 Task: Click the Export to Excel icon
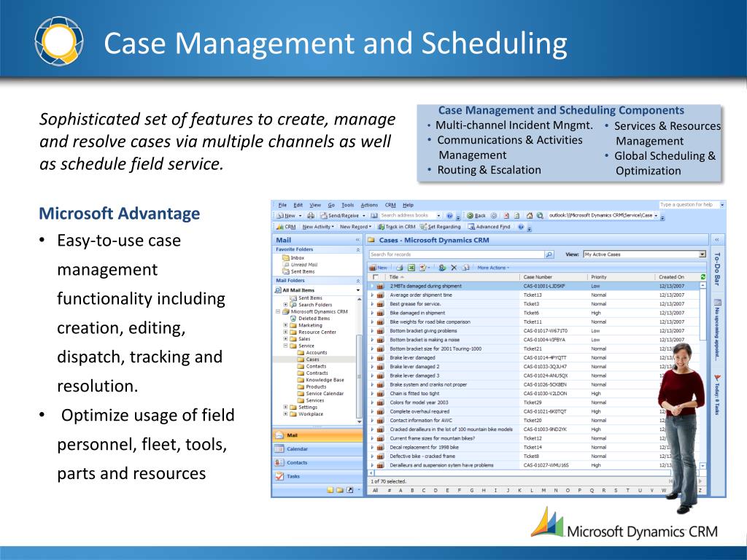click(x=411, y=268)
